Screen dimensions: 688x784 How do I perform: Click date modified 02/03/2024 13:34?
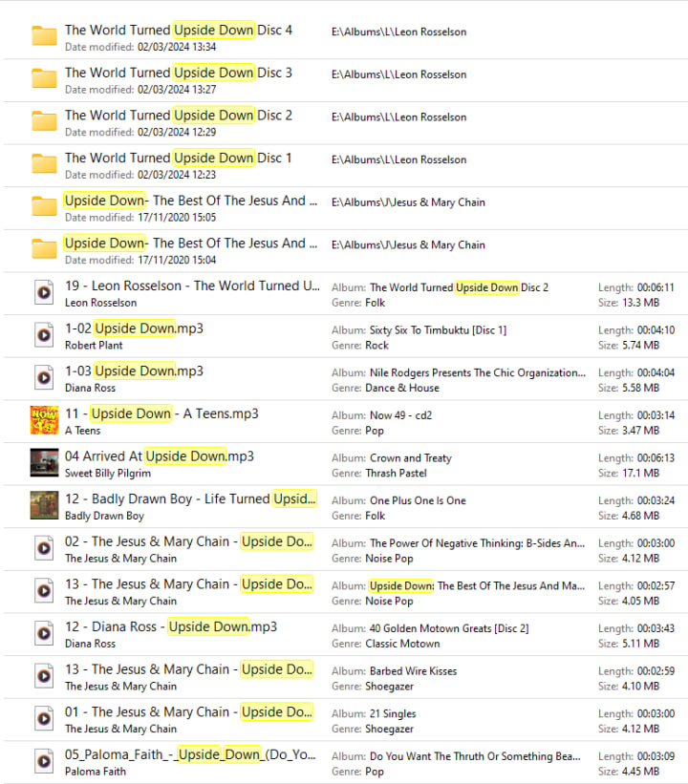177,47
